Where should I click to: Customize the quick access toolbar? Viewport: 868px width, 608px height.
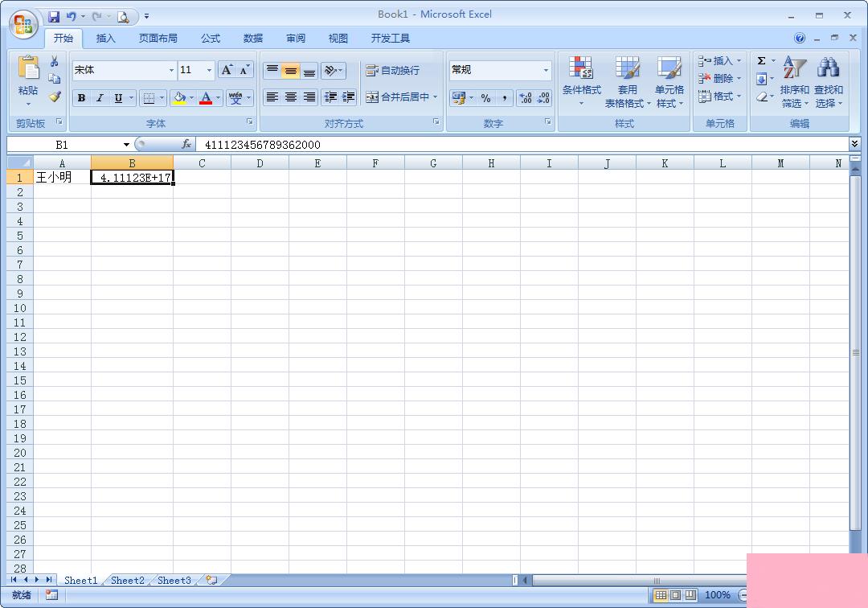[x=147, y=17]
